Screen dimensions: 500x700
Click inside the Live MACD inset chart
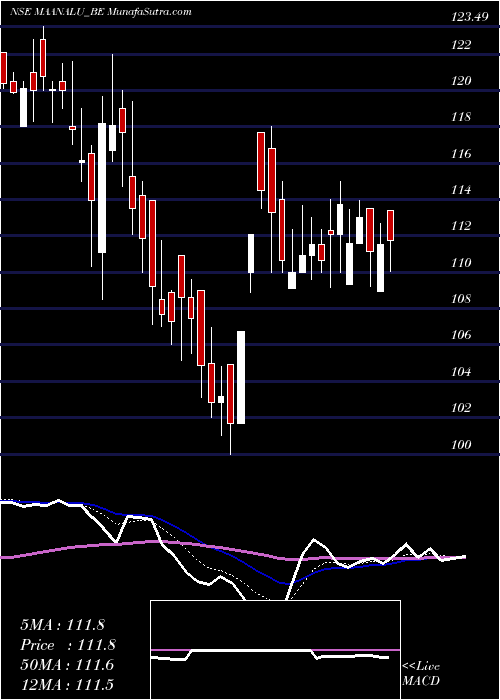[x=275, y=650]
